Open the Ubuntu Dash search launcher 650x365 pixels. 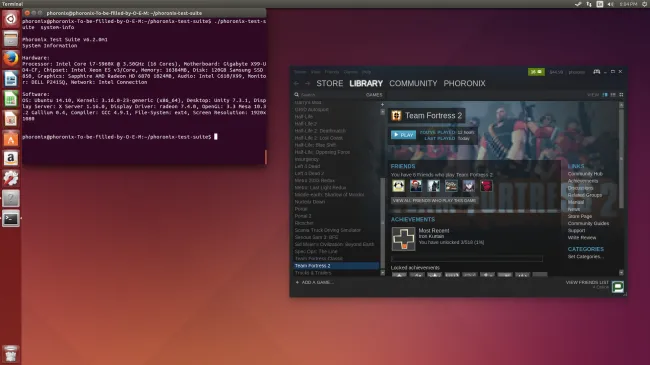click(11, 19)
